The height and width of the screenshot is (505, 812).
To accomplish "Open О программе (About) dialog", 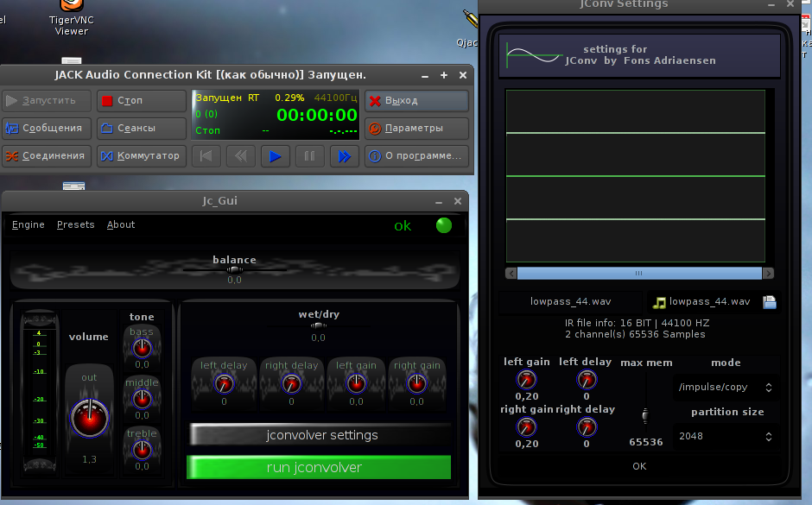I will point(417,155).
